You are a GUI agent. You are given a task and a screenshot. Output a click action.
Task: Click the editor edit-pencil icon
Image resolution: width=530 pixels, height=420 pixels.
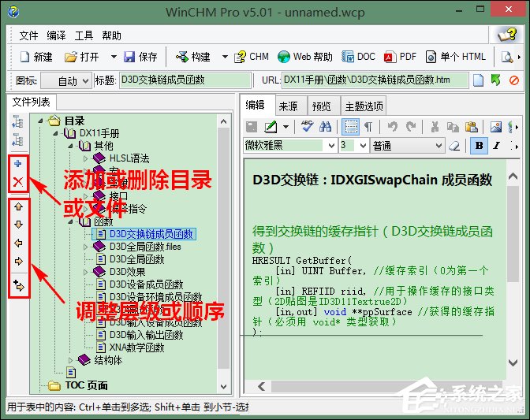[x=271, y=127]
